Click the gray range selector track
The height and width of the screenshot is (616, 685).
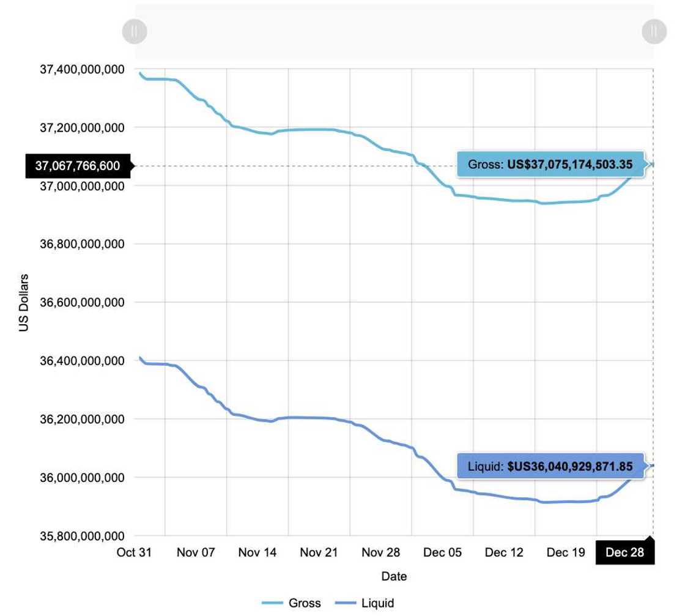(394, 31)
